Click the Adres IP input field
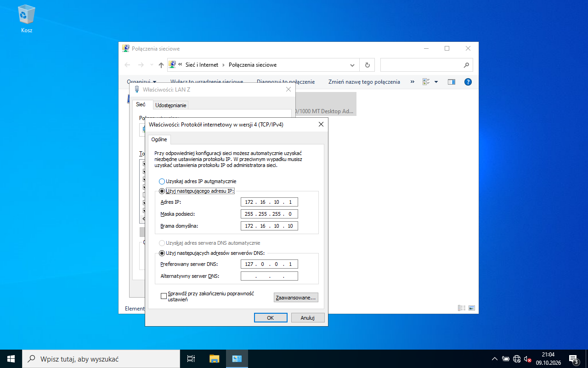 [x=269, y=202]
